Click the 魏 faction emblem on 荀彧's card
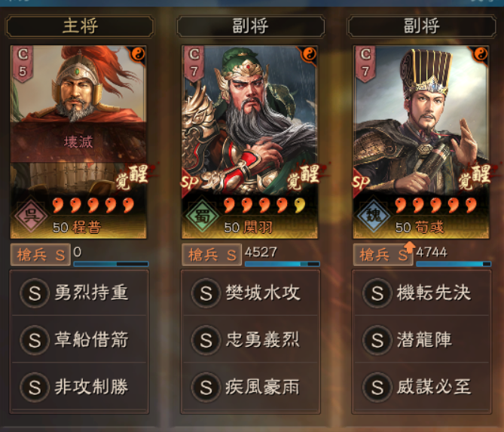This screenshot has width=504, height=432. tap(373, 214)
